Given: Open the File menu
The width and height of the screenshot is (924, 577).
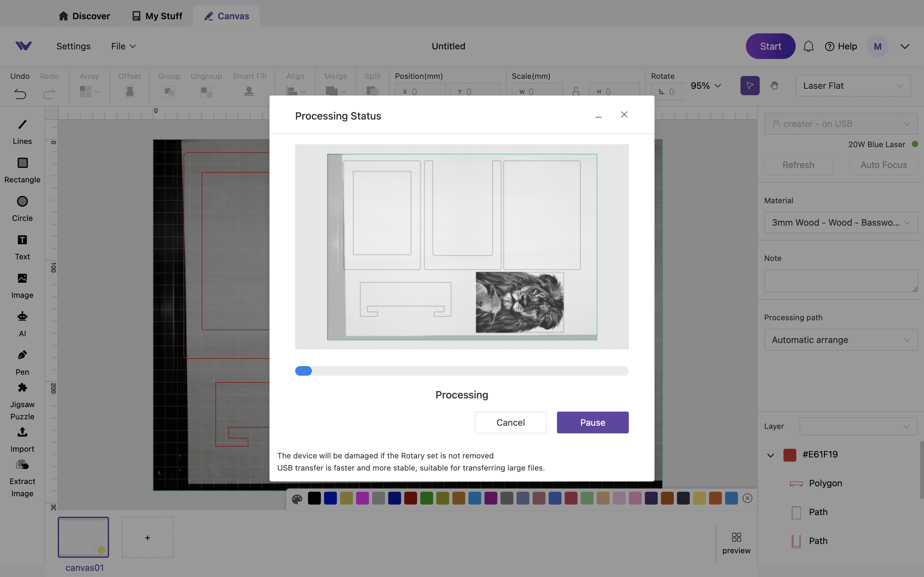Looking at the screenshot, I should 123,46.
